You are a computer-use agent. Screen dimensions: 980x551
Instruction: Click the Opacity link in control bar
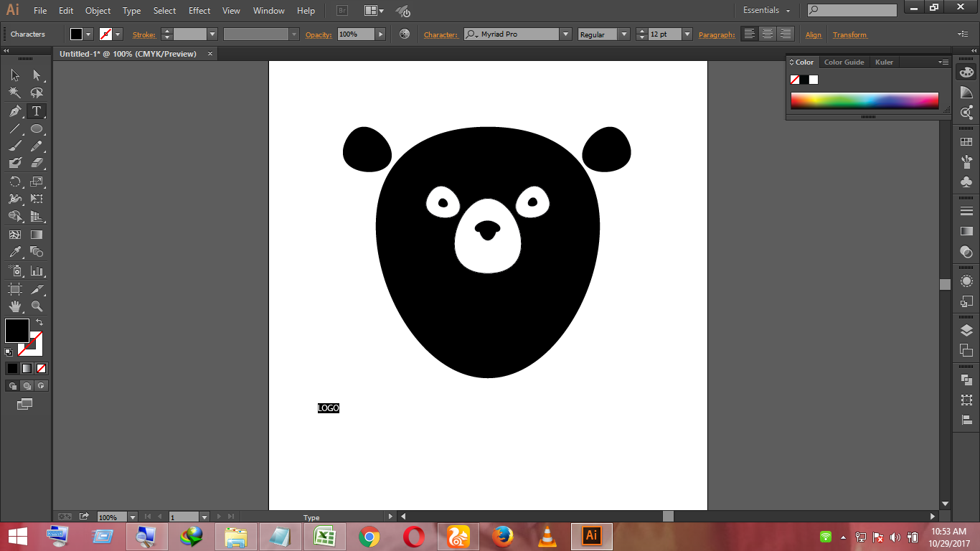319,34
